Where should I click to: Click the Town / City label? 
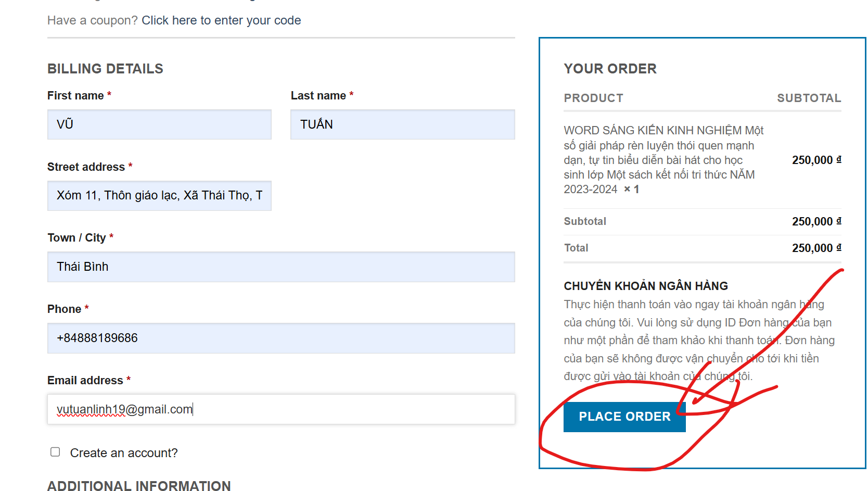click(76, 238)
